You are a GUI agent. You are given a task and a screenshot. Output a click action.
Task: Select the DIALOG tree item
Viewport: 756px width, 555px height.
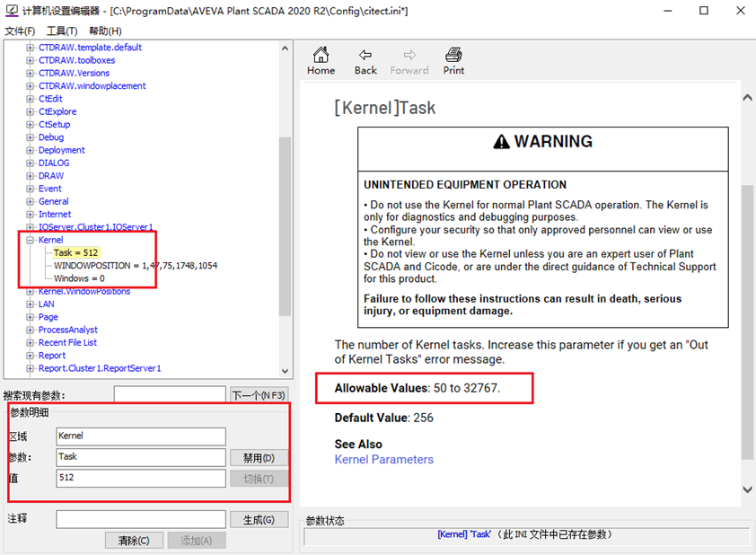[x=54, y=163]
